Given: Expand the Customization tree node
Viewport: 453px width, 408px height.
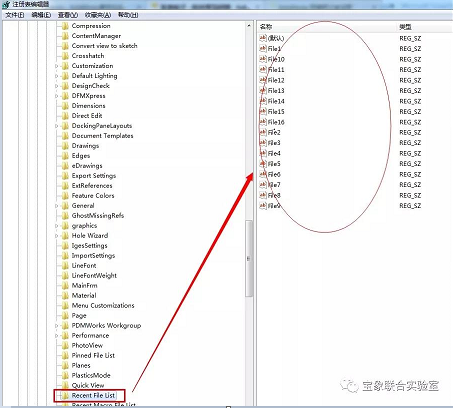Looking at the screenshot, I should pyautogui.click(x=56, y=66).
